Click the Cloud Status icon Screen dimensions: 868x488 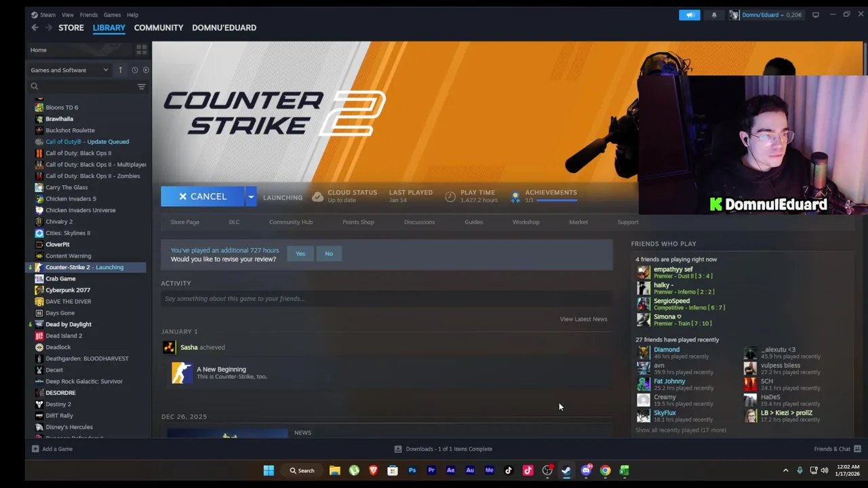[x=317, y=197]
